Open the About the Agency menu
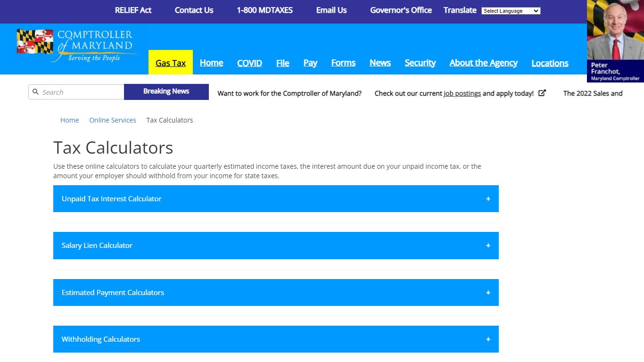The height and width of the screenshot is (362, 644). 483,63
